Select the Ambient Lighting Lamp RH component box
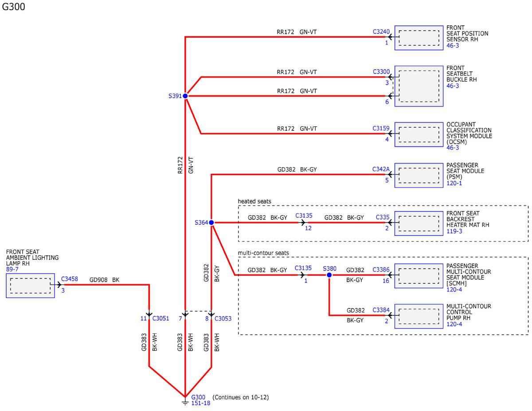This screenshot has width=532, height=411. tap(31, 286)
